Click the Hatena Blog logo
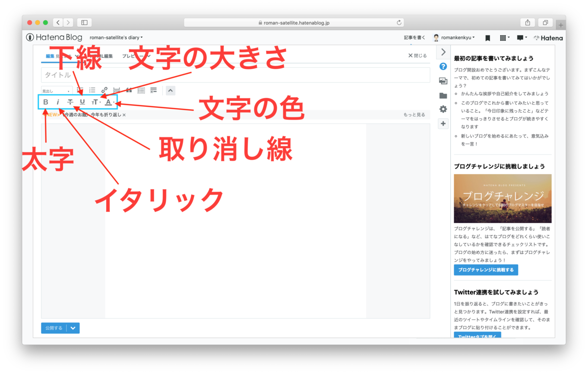 (x=55, y=38)
